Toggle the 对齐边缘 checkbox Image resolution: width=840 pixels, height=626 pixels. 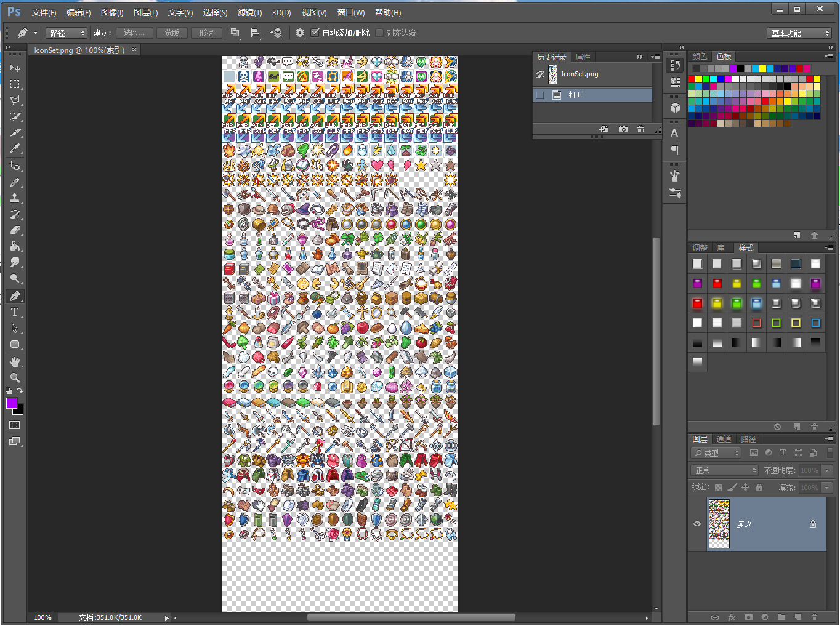[x=379, y=33]
